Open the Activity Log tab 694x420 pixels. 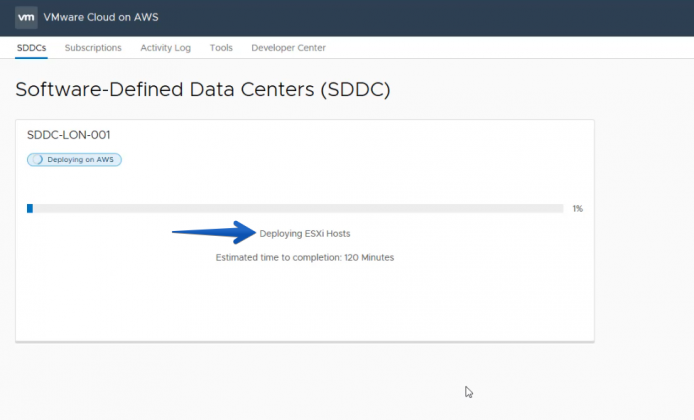[166, 48]
